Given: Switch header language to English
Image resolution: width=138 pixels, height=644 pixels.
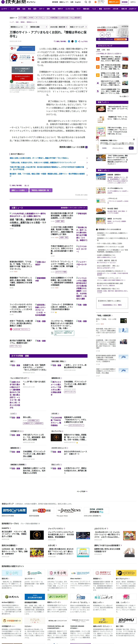Looking at the screenshot, I should pos(78,2).
